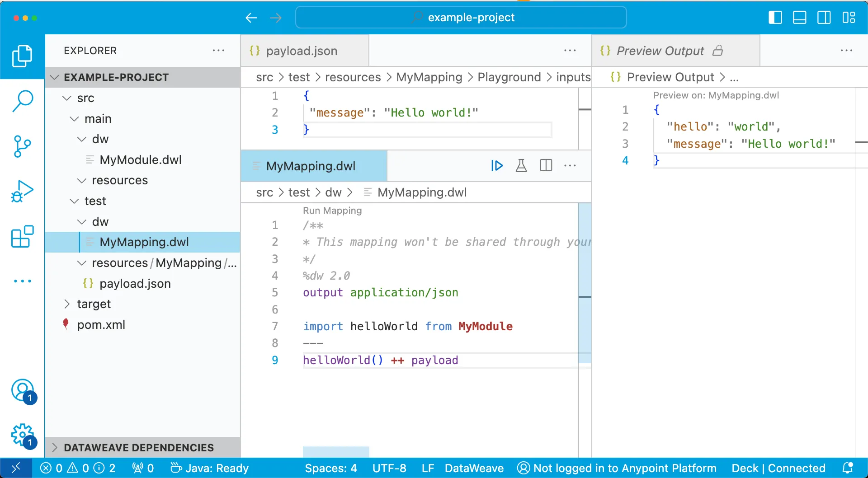
Task: Toggle the primary side bar
Action: click(x=775, y=18)
